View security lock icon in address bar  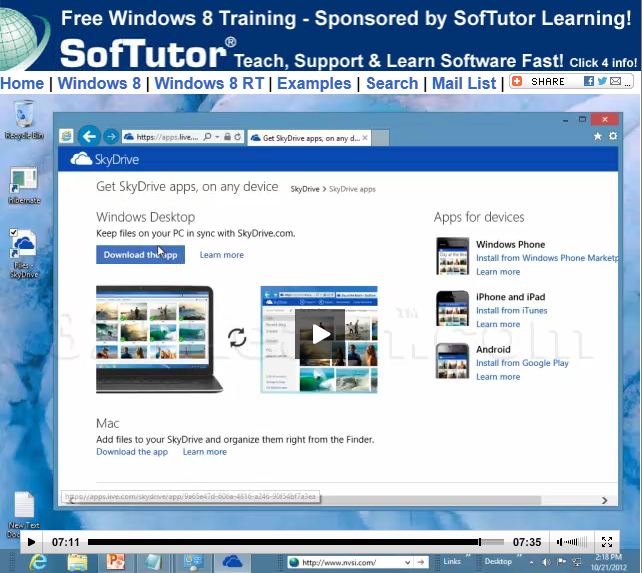227,137
